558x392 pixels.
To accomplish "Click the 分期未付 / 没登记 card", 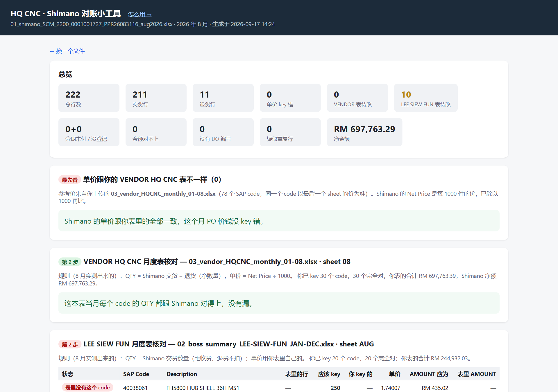I will (89, 132).
